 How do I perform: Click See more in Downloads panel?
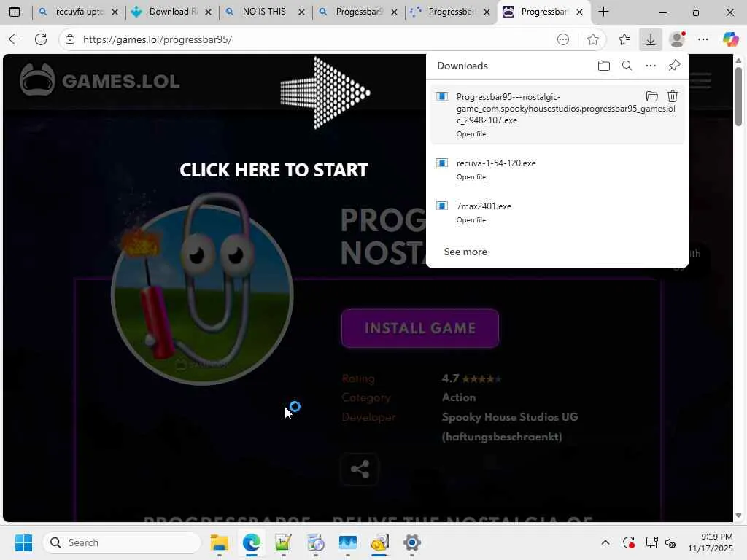tap(465, 252)
